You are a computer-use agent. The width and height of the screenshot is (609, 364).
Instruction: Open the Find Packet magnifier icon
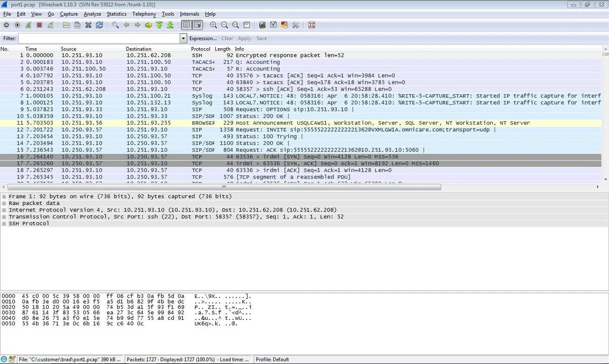(x=115, y=25)
